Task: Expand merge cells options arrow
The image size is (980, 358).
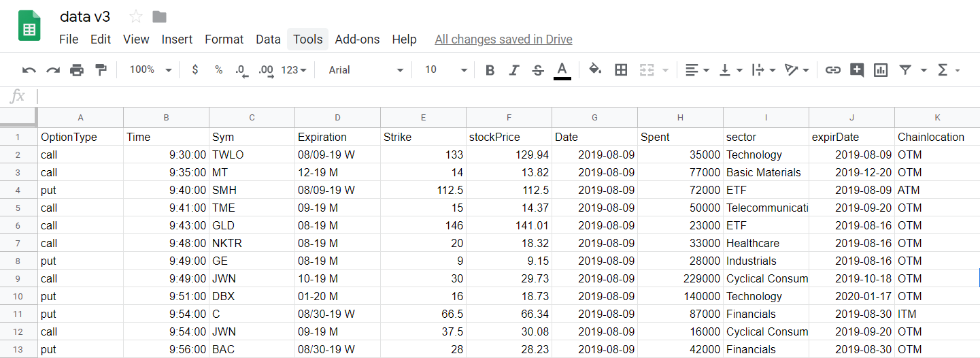Action: pos(664,70)
